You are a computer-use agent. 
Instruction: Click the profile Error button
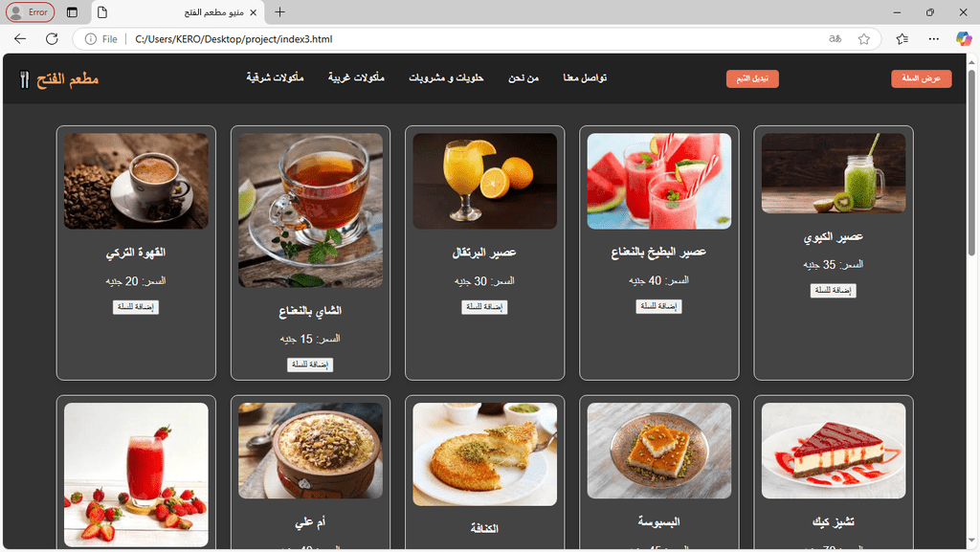click(x=30, y=11)
